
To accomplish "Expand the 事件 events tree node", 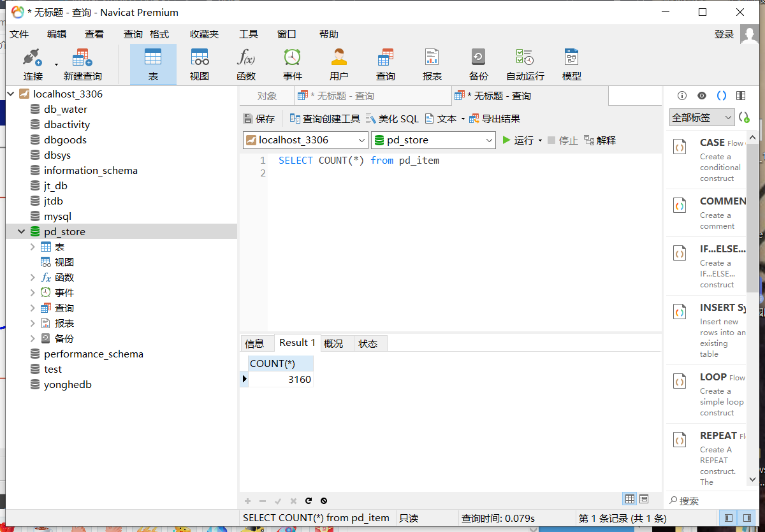I will (33, 292).
